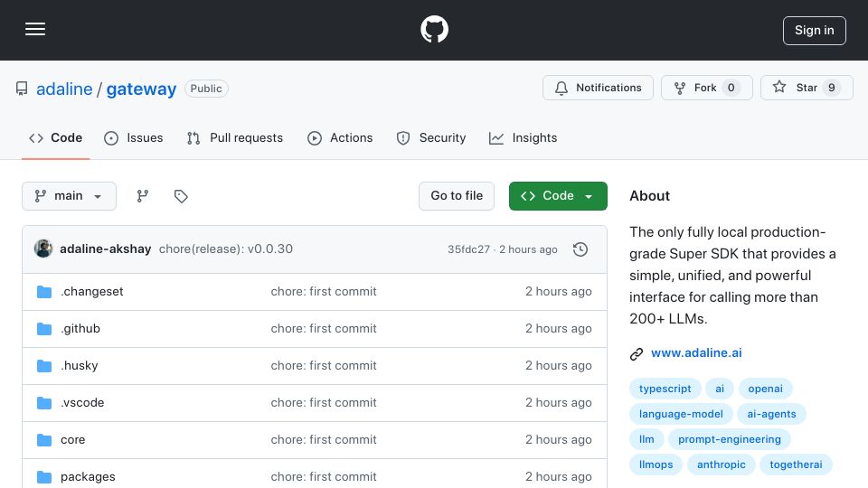Open the gateway repository link

coord(141,89)
